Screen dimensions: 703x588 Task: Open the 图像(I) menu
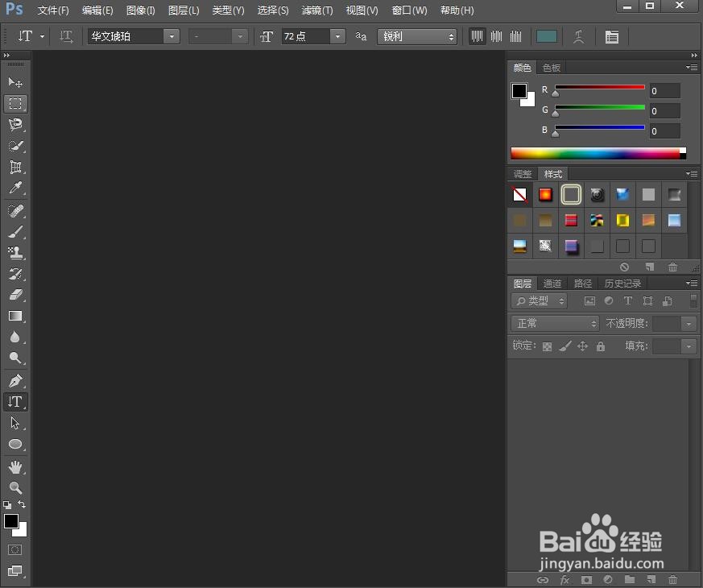(140, 10)
